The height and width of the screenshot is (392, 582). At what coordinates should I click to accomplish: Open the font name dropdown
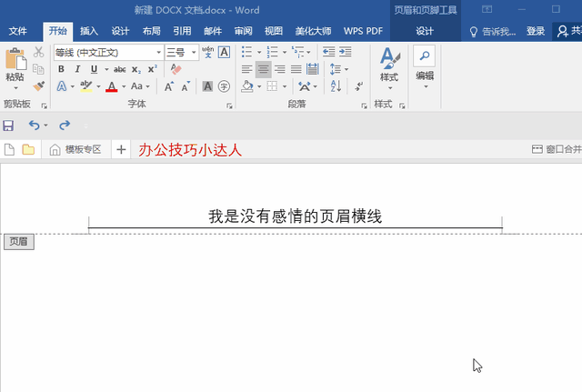pos(158,52)
